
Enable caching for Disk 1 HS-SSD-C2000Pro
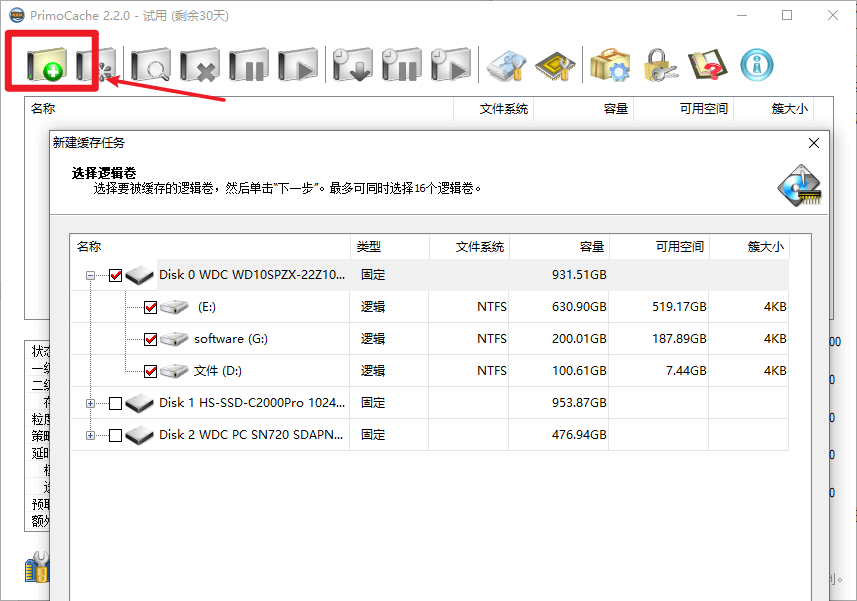click(113, 403)
